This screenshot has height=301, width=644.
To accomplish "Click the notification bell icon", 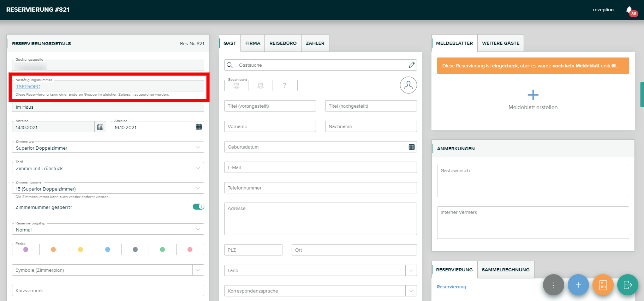I will [x=629, y=10].
